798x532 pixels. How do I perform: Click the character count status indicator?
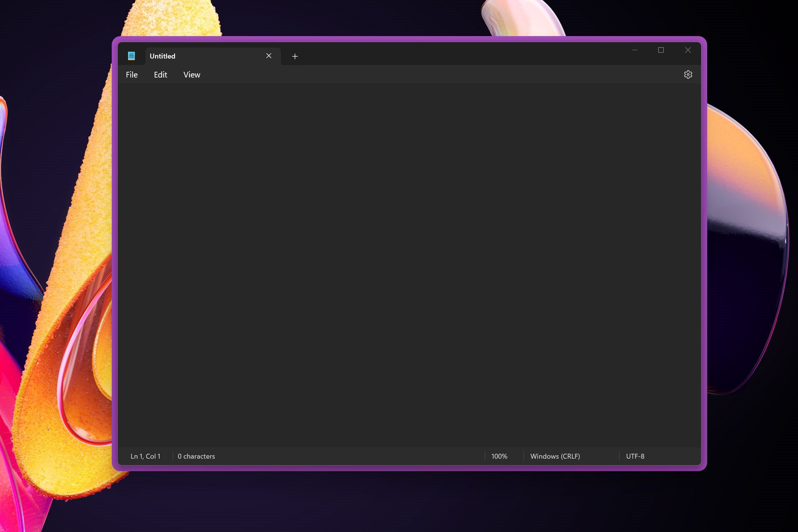(x=196, y=456)
